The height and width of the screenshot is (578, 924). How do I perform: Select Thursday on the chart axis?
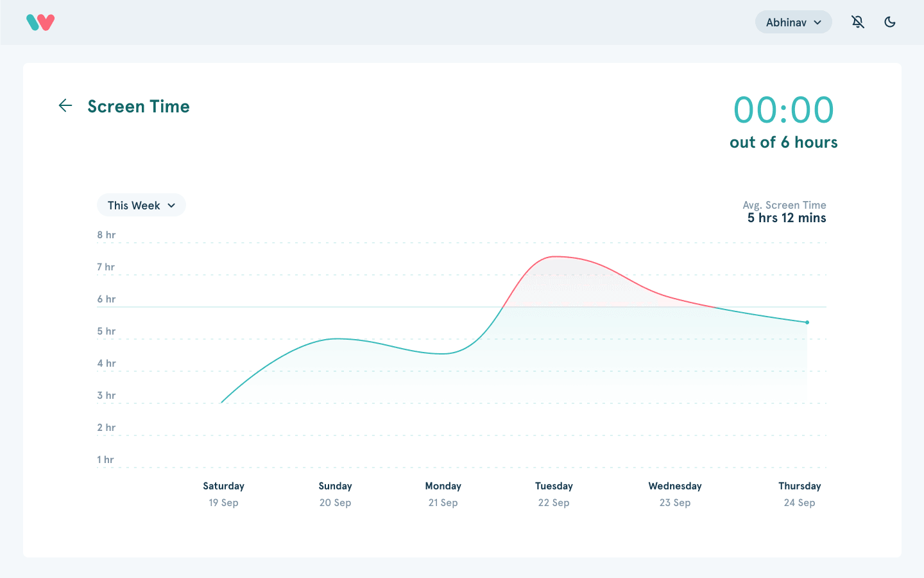click(800, 486)
